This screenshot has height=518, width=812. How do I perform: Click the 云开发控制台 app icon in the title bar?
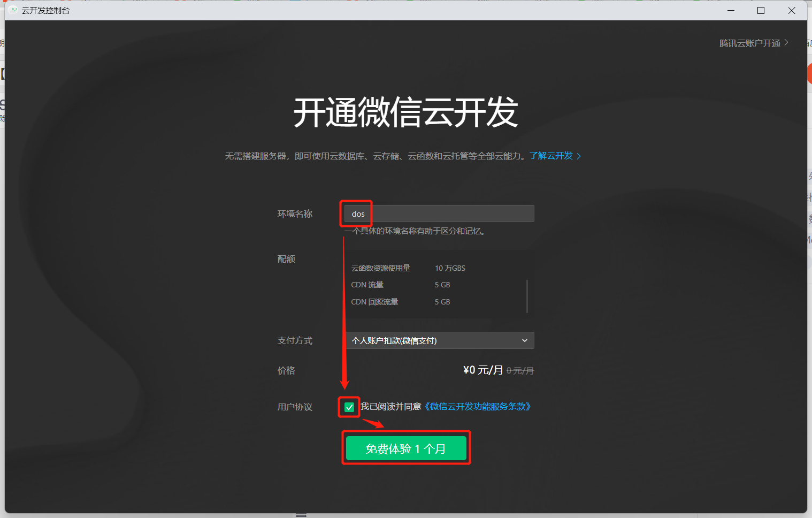point(13,10)
